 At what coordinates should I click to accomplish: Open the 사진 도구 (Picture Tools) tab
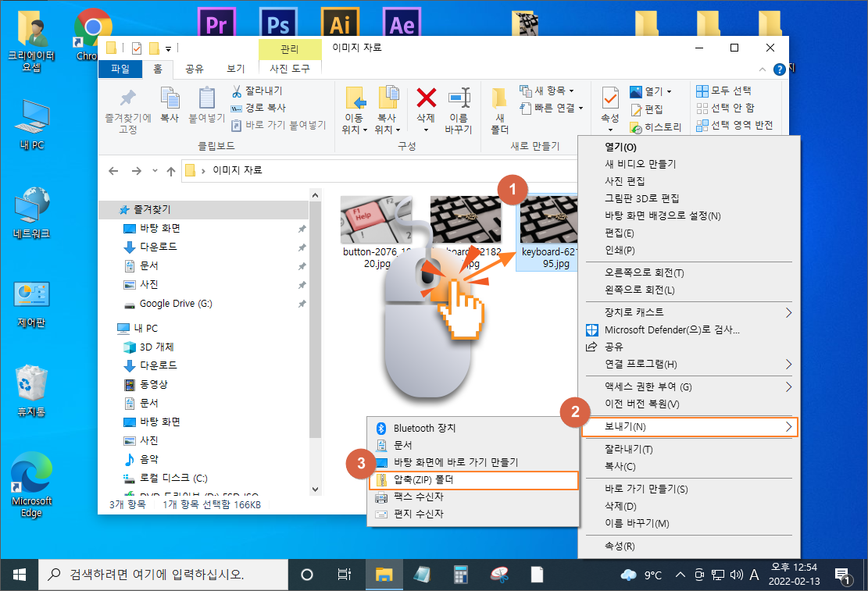click(290, 69)
